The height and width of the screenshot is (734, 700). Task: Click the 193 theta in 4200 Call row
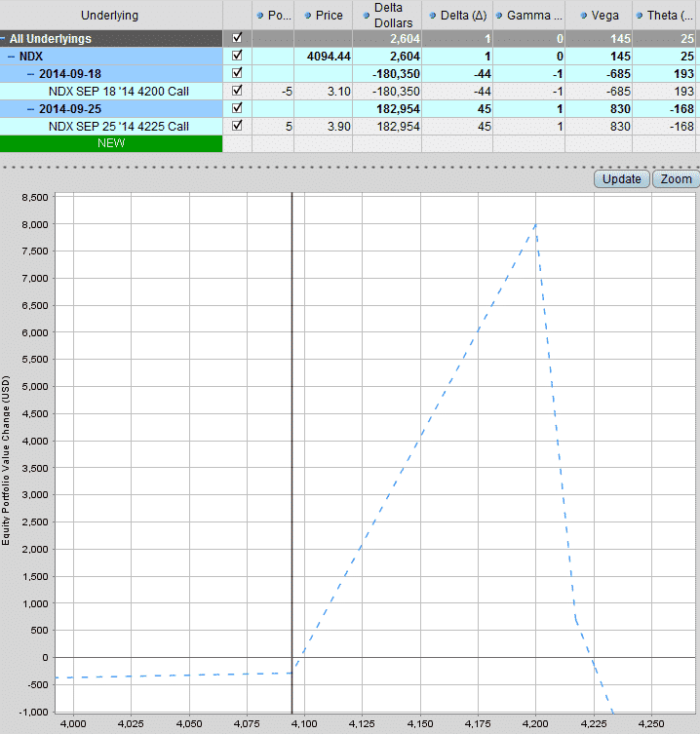click(x=665, y=92)
